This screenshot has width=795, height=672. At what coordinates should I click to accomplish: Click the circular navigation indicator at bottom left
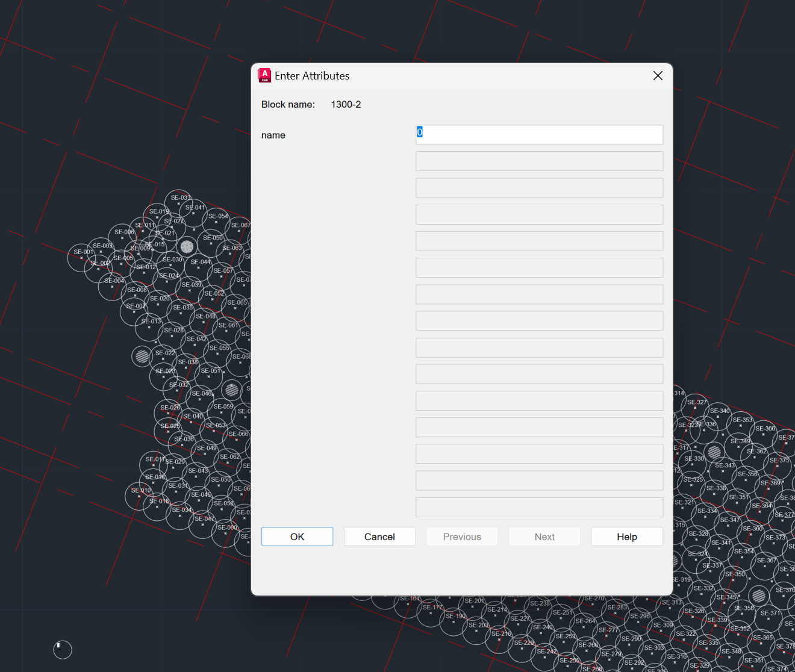pyautogui.click(x=62, y=650)
